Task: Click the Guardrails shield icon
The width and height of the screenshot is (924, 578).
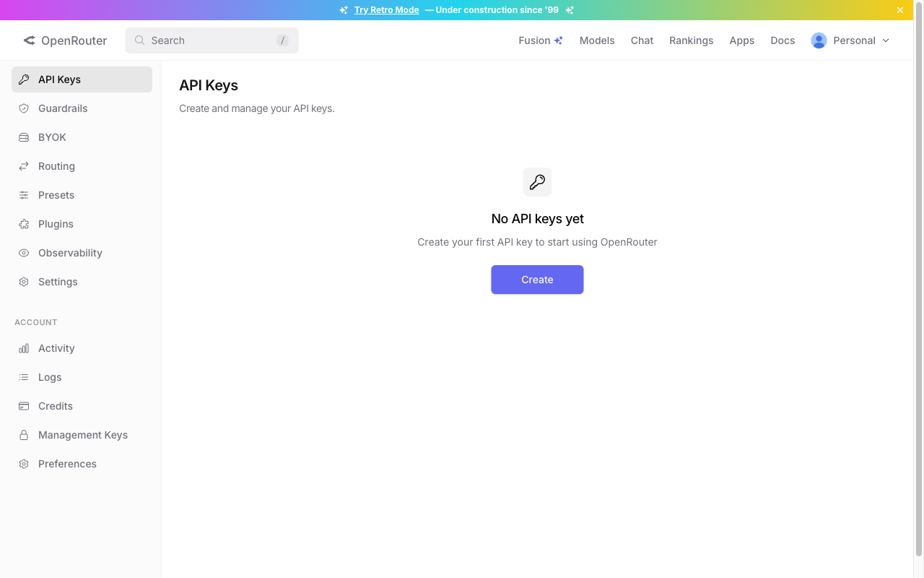Action: 24,108
